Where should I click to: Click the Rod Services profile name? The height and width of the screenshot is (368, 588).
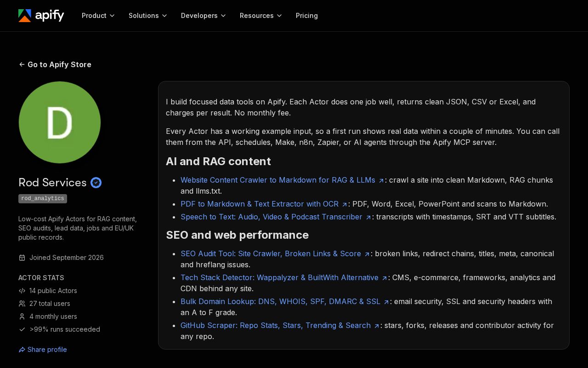52,183
